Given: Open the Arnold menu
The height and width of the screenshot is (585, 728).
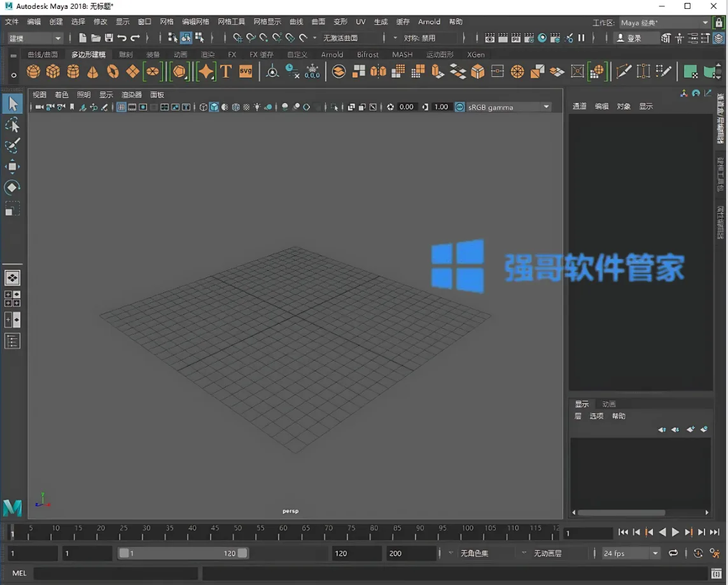Looking at the screenshot, I should pos(429,22).
